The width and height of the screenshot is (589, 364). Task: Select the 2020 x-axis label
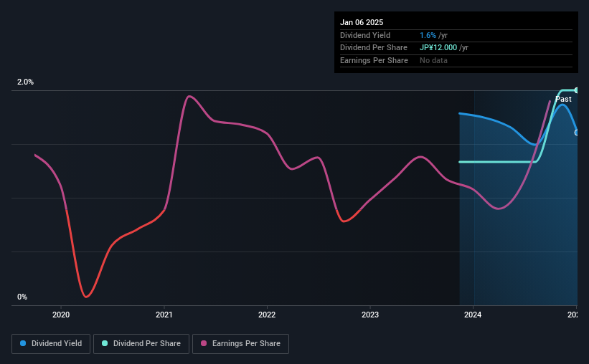pos(61,315)
